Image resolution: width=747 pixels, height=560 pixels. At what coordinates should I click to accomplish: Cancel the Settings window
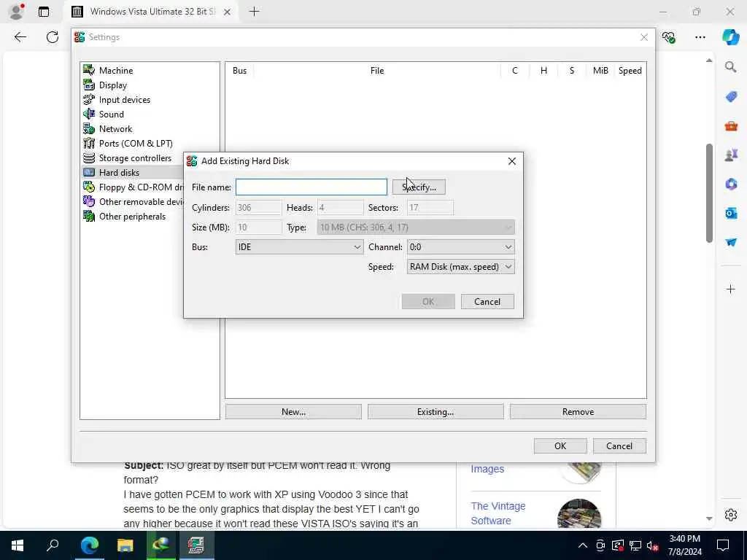(x=619, y=446)
